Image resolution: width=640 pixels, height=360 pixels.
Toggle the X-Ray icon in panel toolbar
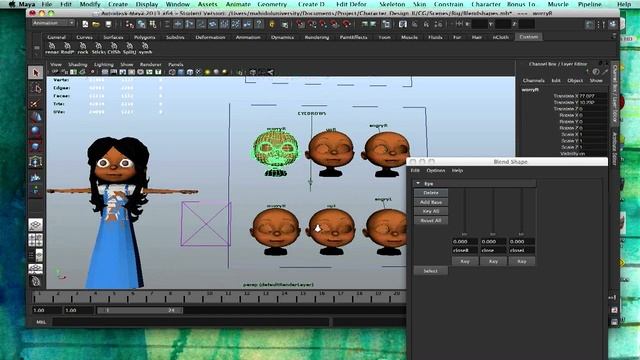click(x=253, y=72)
